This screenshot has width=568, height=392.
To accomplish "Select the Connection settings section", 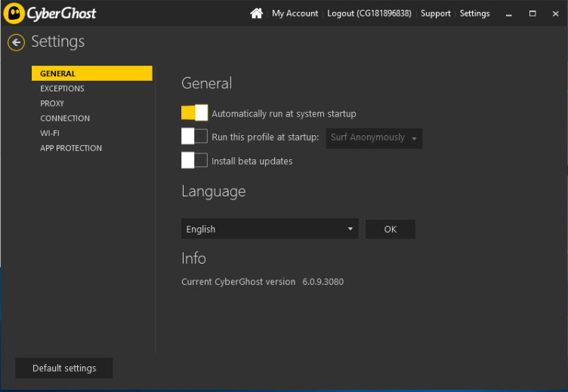I will click(x=65, y=119).
